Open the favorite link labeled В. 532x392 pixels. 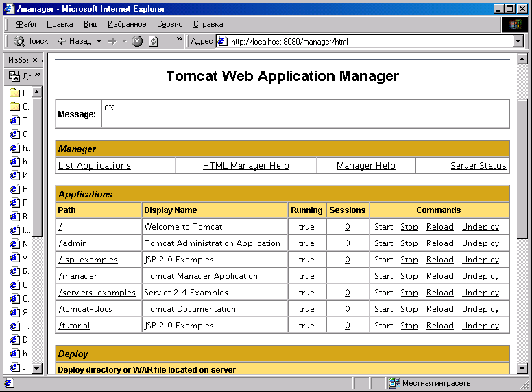tap(20, 217)
